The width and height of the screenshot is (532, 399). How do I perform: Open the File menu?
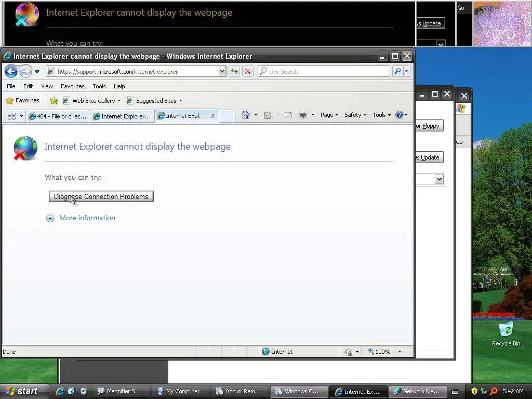coord(11,86)
